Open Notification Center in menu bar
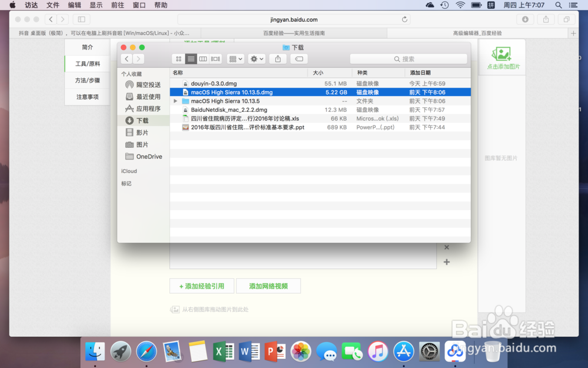588x368 pixels. [573, 5]
